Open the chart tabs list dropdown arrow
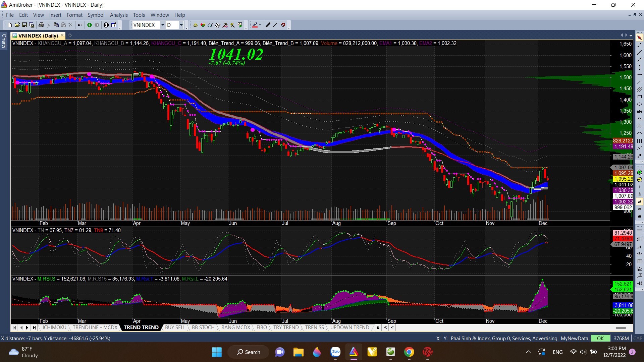644x362 pixels. (631, 36)
